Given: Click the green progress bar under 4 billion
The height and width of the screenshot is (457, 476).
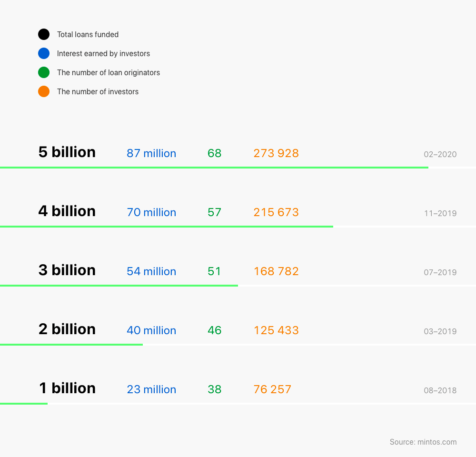Looking at the screenshot, I should tap(167, 227).
